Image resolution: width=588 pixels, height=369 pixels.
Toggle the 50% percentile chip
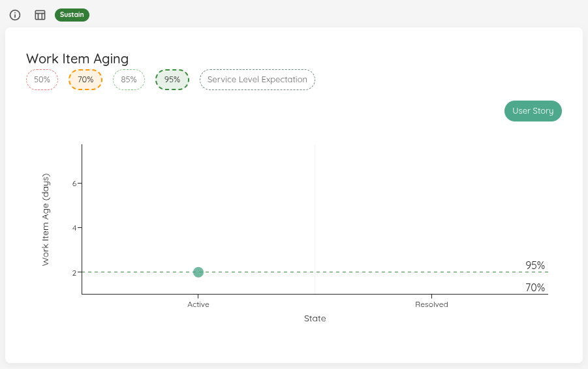(x=42, y=80)
